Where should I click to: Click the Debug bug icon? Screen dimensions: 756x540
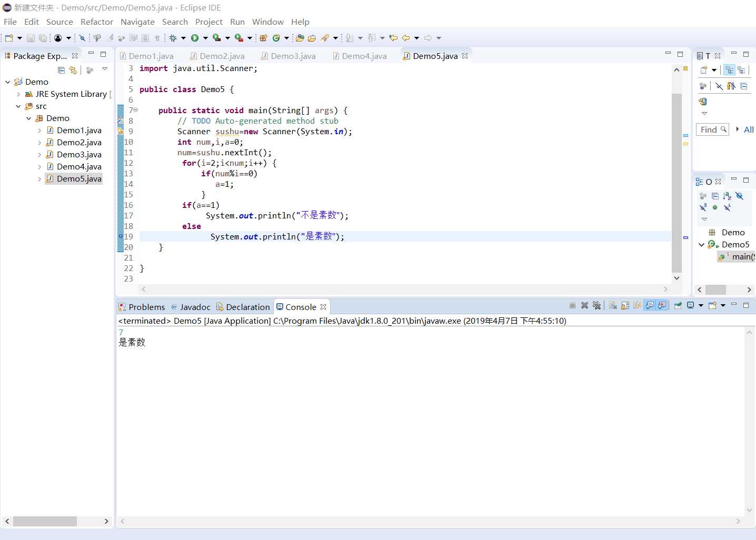coord(173,38)
